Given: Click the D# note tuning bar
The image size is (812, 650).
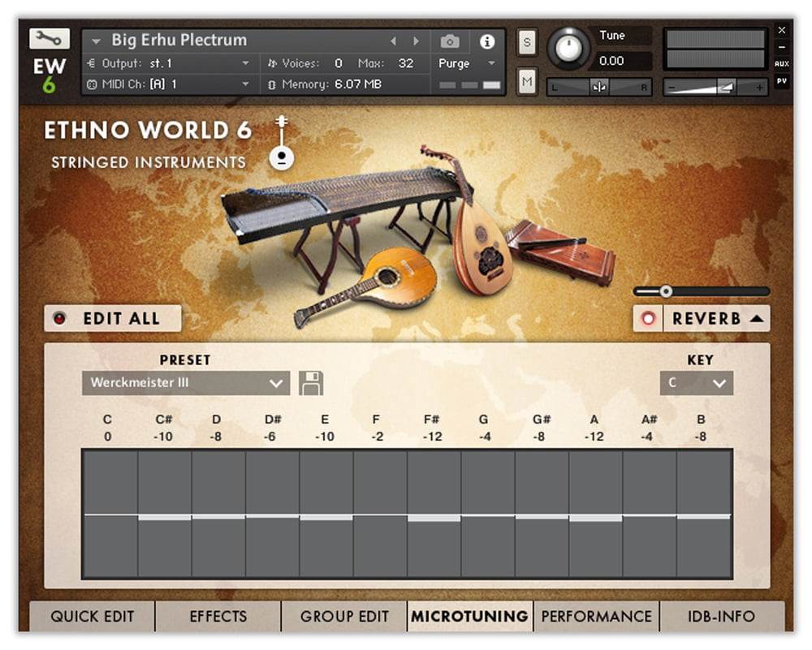Looking at the screenshot, I should [272, 514].
